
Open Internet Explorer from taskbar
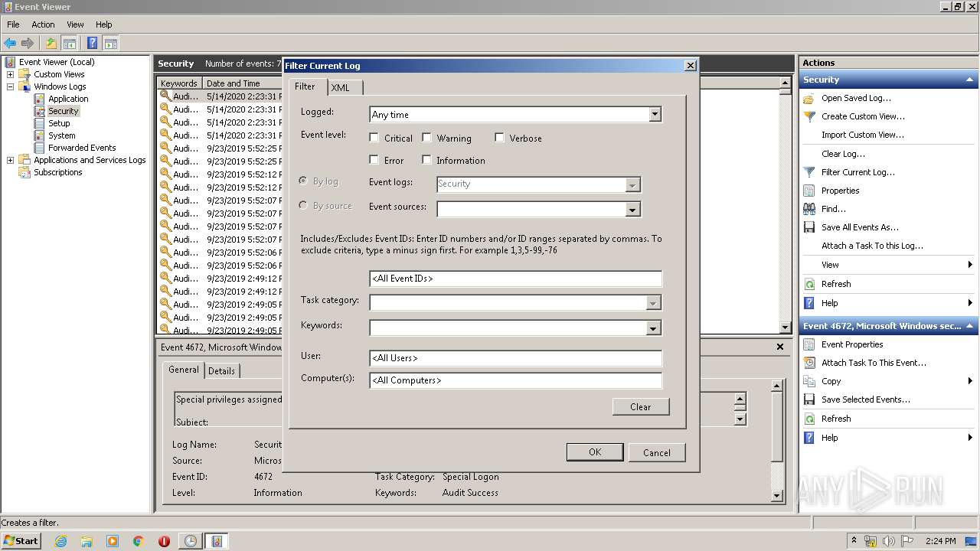pyautogui.click(x=60, y=541)
